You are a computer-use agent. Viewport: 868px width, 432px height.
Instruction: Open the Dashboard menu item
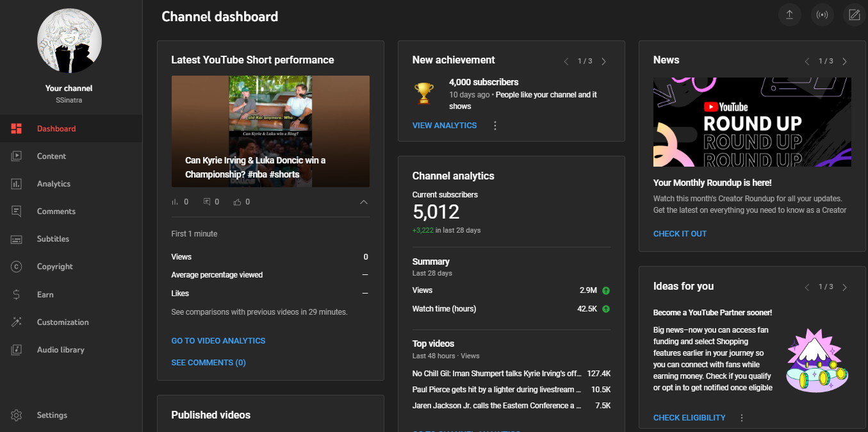tap(71, 129)
